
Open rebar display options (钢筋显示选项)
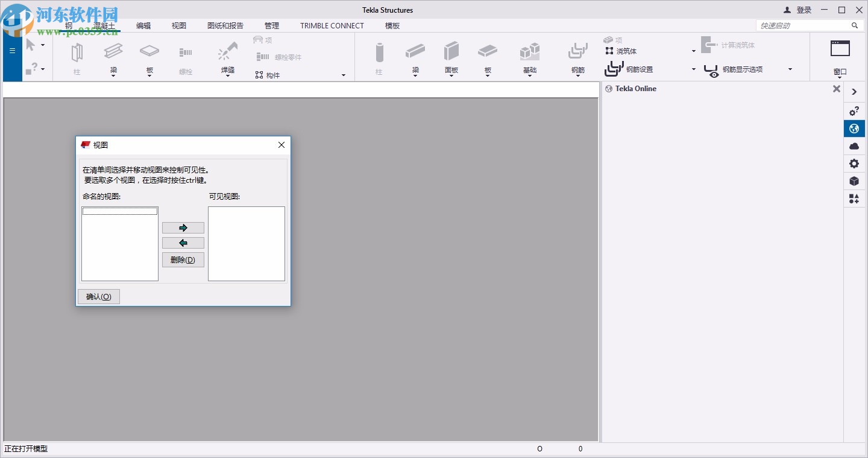(734, 69)
